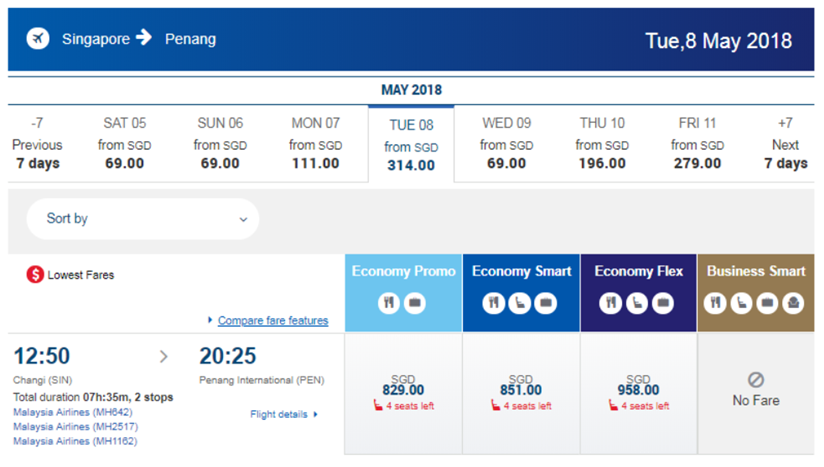The image size is (824, 467).
Task: Click the MAY 2018 month label
Action: point(411,90)
